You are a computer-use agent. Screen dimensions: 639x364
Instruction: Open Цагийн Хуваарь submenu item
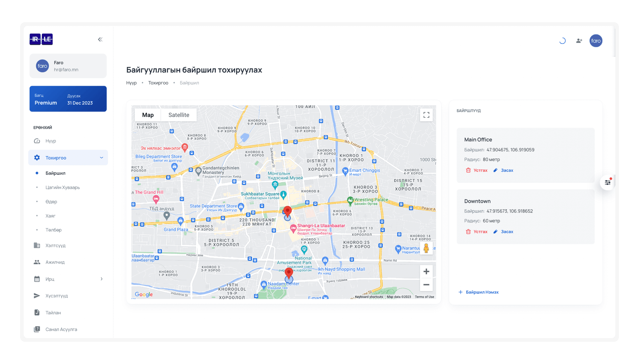pyautogui.click(x=63, y=187)
